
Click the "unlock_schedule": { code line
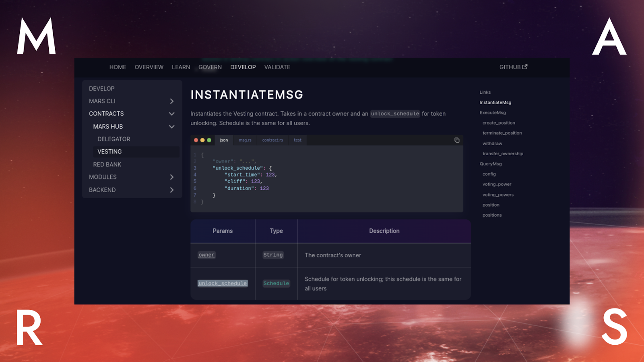(242, 168)
